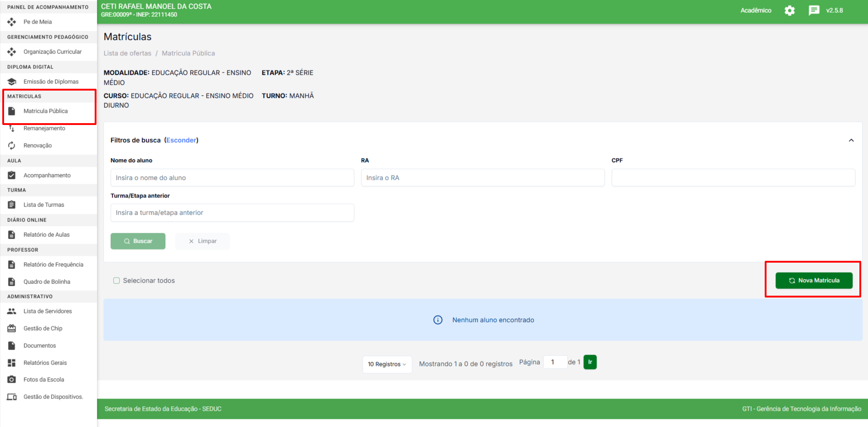The height and width of the screenshot is (427, 868).
Task: Click the camera icon for Fotos da Escola
Action: click(x=12, y=379)
